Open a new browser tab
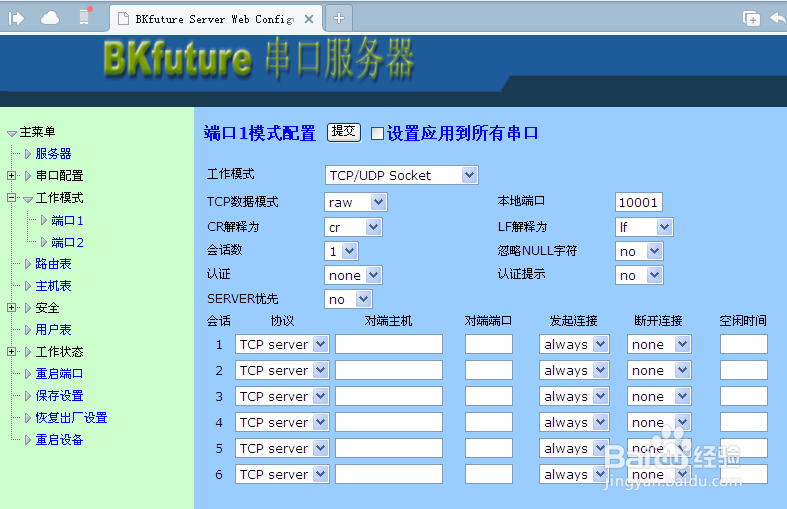The width and height of the screenshot is (787, 509). click(339, 19)
